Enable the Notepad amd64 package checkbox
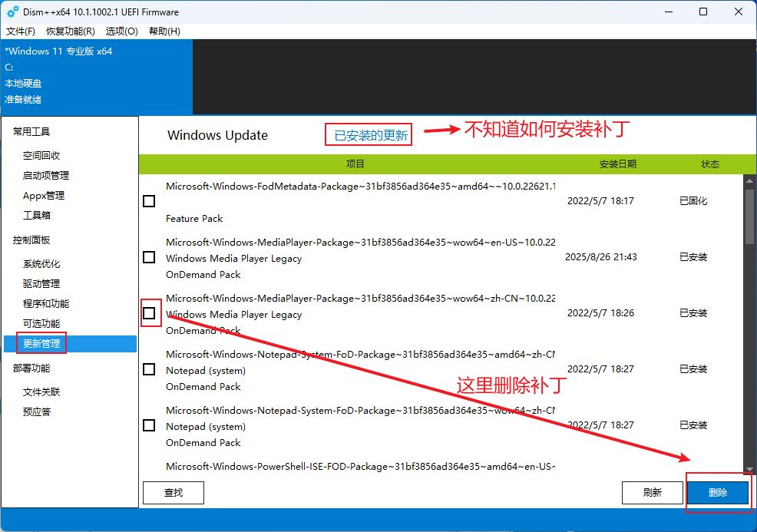The width and height of the screenshot is (757, 532). coord(149,369)
